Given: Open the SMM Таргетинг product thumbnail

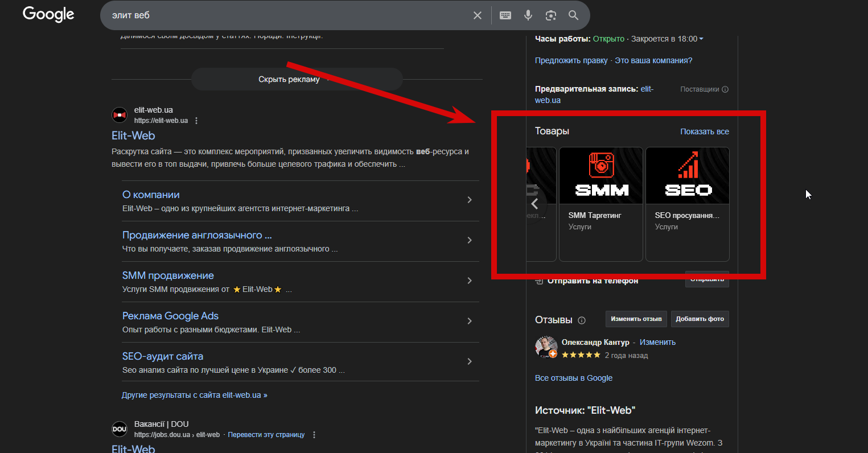Looking at the screenshot, I should [x=601, y=175].
